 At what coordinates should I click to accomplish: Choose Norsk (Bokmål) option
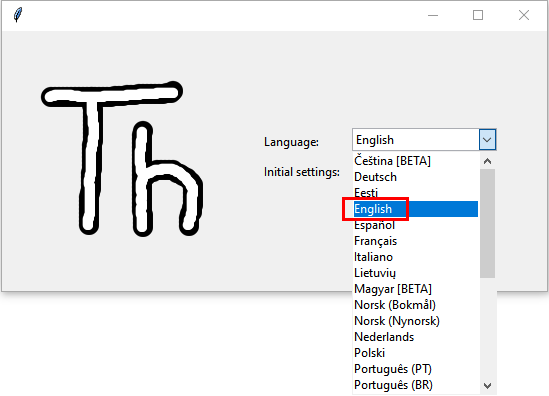point(416,305)
